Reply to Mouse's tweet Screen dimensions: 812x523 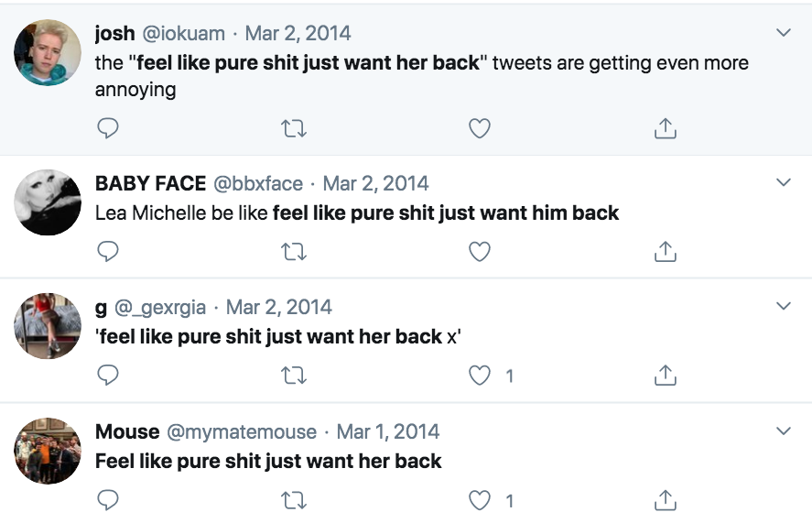pos(108,500)
